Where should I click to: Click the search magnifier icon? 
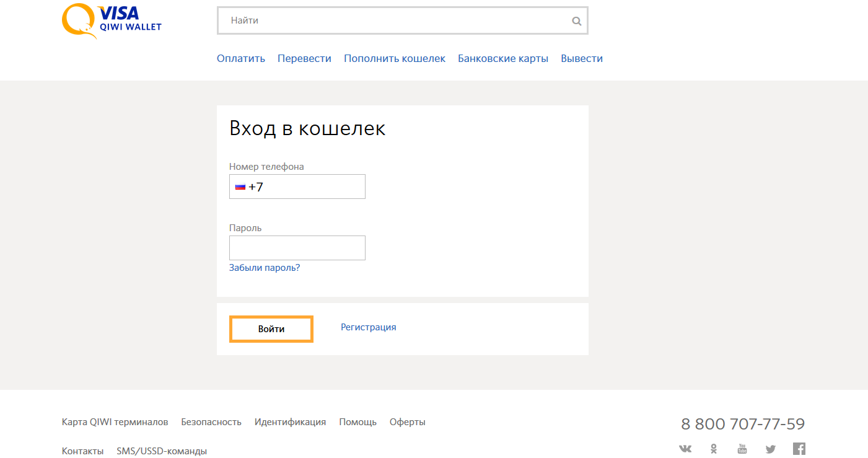(x=576, y=21)
